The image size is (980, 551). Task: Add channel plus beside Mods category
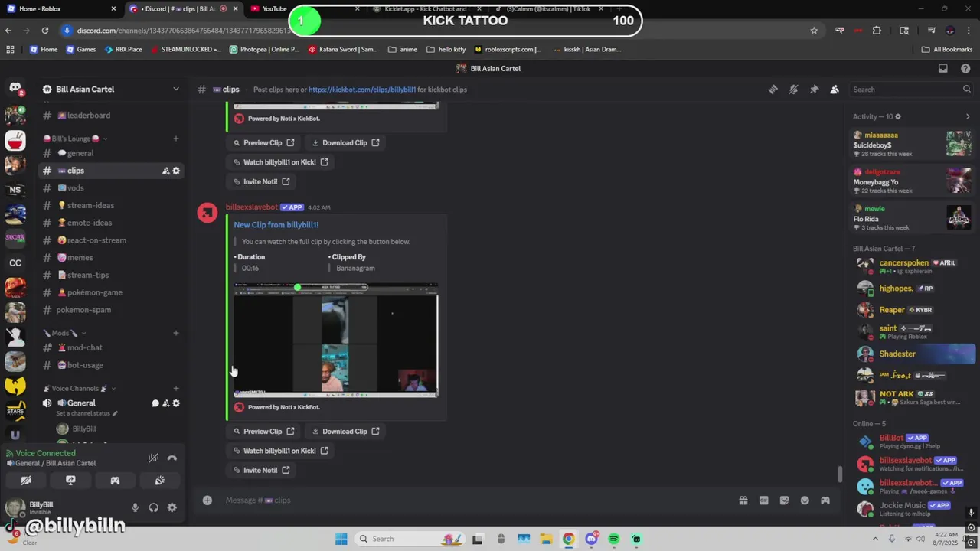(175, 333)
